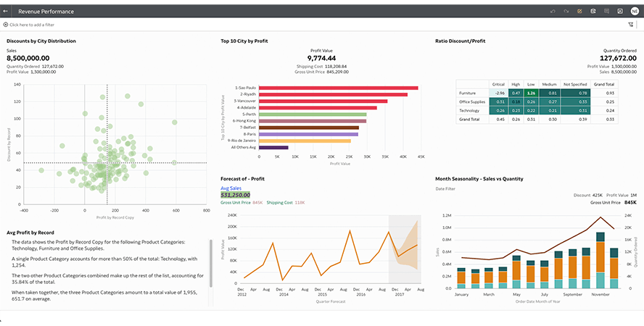Screen dimensions: 644x326
Task: Click the filter bar menu icon at far right
Action: (x=631, y=25)
